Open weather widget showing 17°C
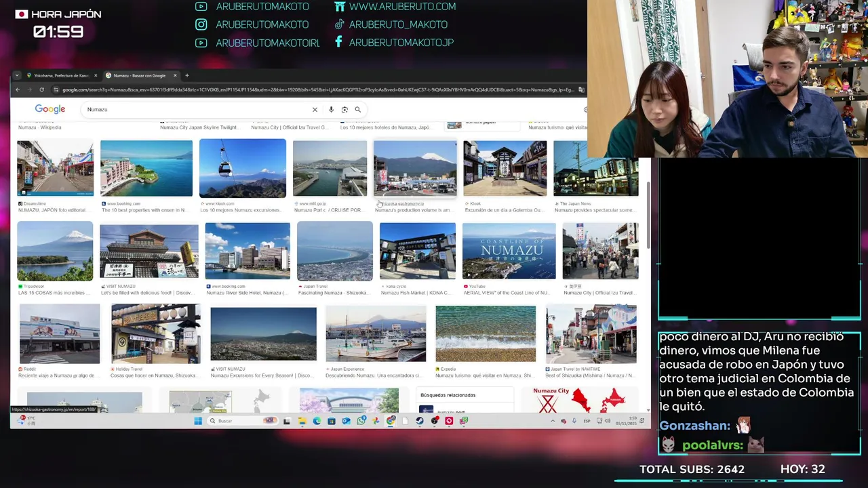The image size is (868, 488). point(28,420)
